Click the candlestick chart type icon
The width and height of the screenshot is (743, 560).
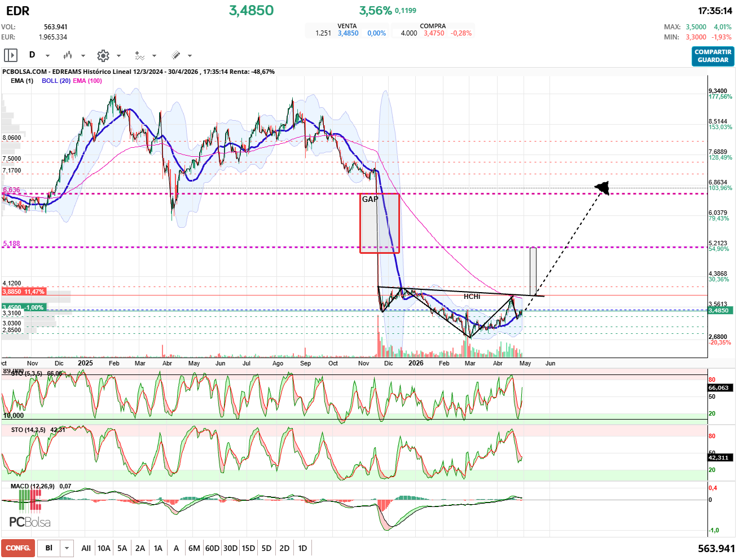[x=68, y=55]
